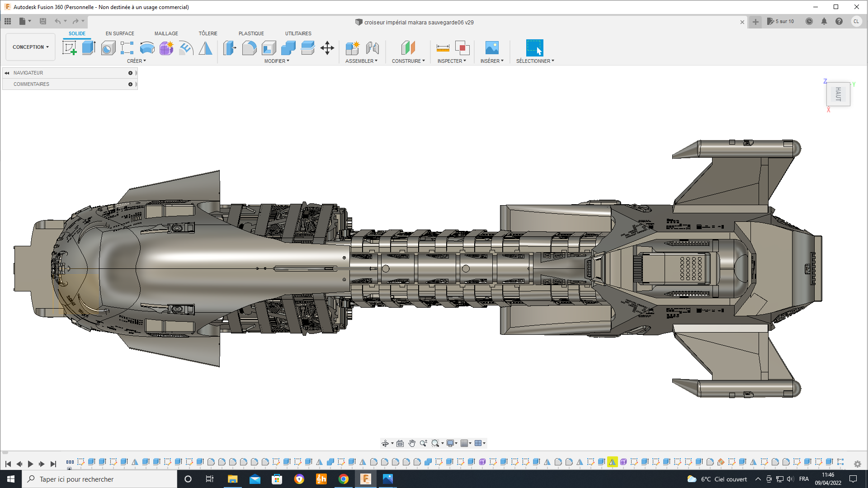Expand the Commentaires panel with plus icon
868x488 pixels.
pos(130,84)
